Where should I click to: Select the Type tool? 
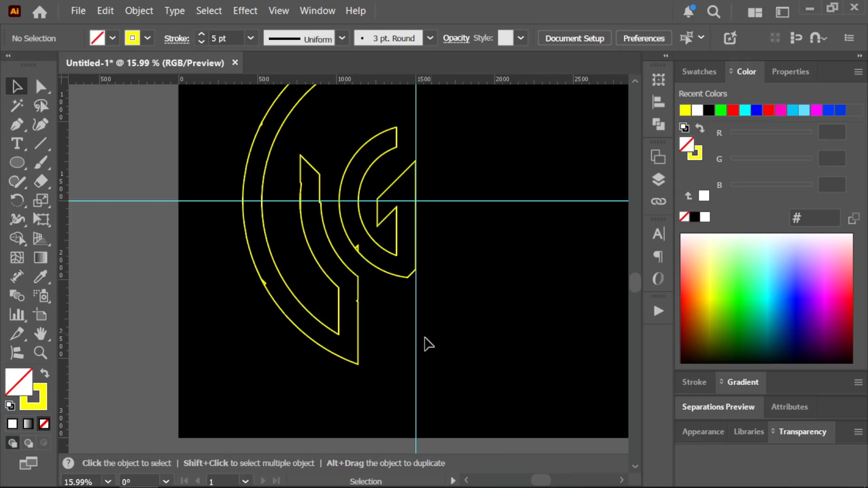click(17, 143)
